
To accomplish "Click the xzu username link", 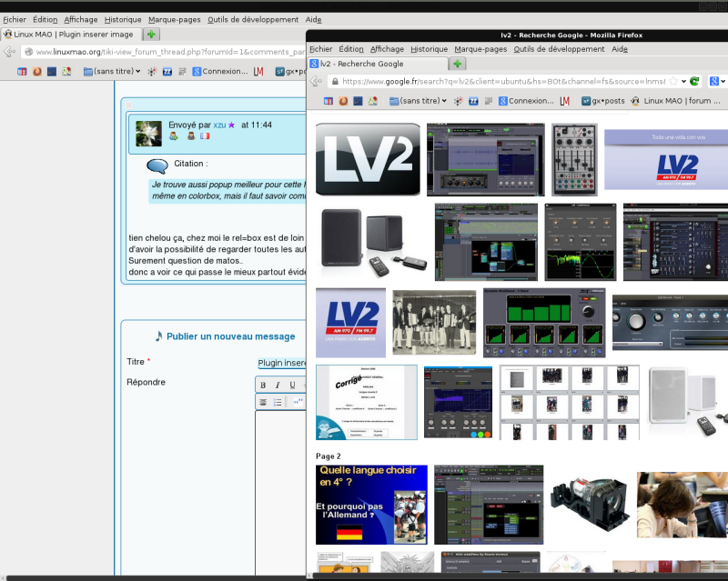I will (219, 124).
